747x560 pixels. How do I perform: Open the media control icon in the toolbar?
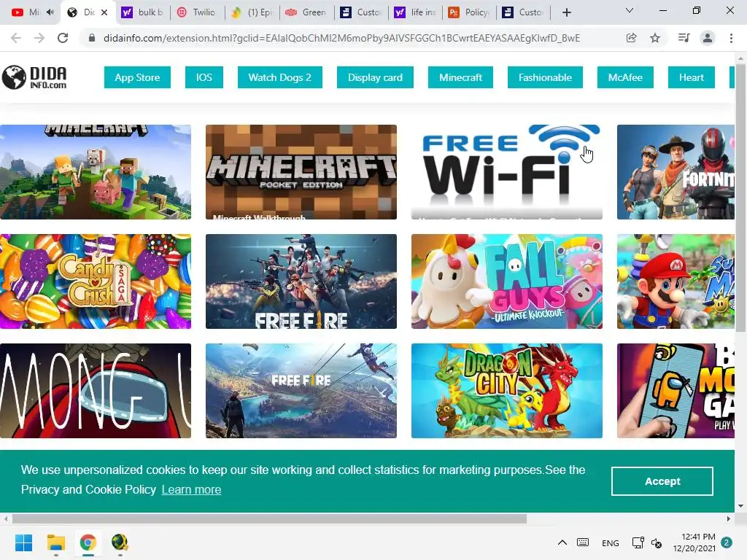(684, 38)
